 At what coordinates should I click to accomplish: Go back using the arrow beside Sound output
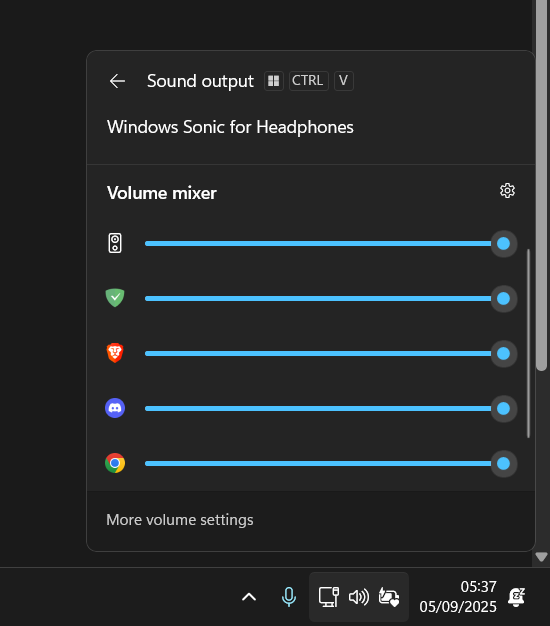click(117, 81)
